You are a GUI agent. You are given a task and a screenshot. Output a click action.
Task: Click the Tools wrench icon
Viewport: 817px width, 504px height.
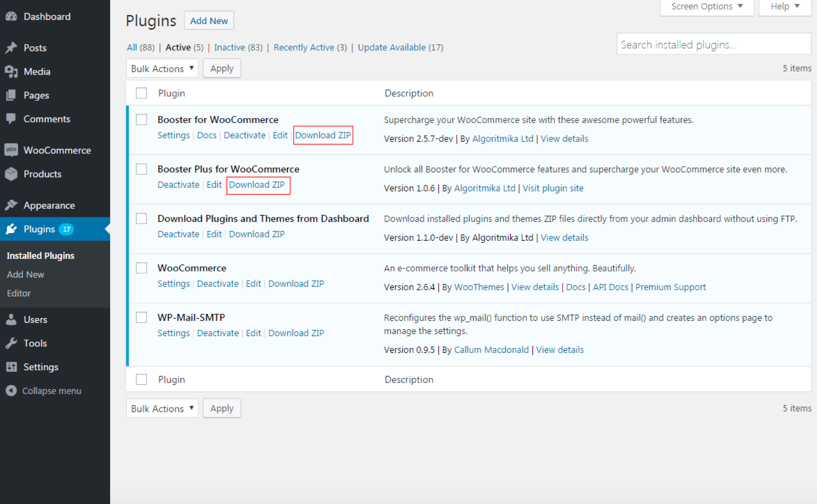[12, 343]
